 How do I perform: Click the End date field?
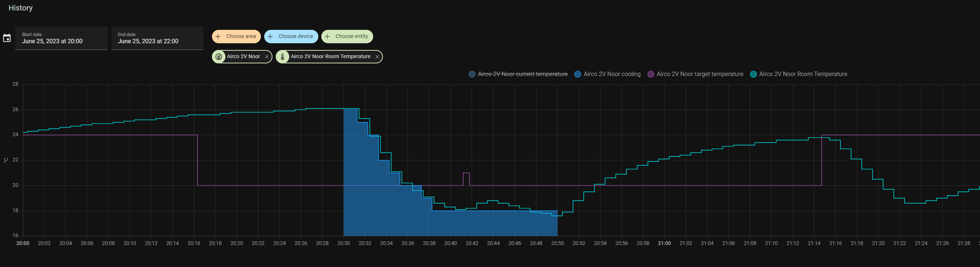click(x=157, y=38)
